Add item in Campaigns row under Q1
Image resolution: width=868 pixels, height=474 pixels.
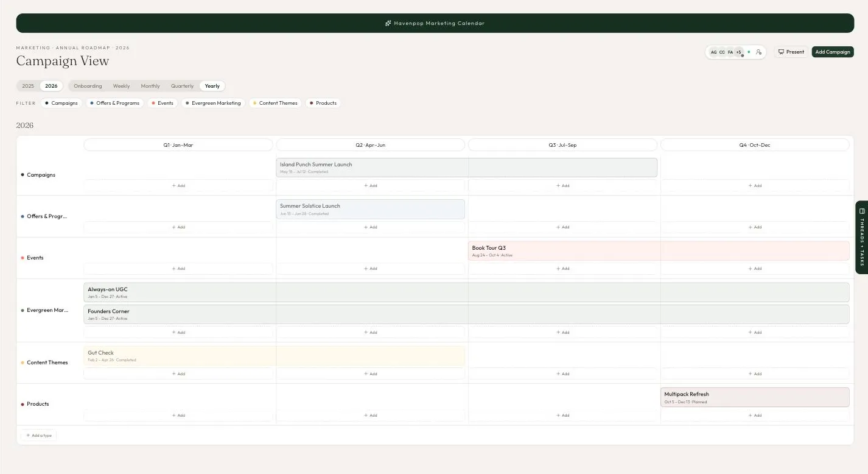[178, 185]
